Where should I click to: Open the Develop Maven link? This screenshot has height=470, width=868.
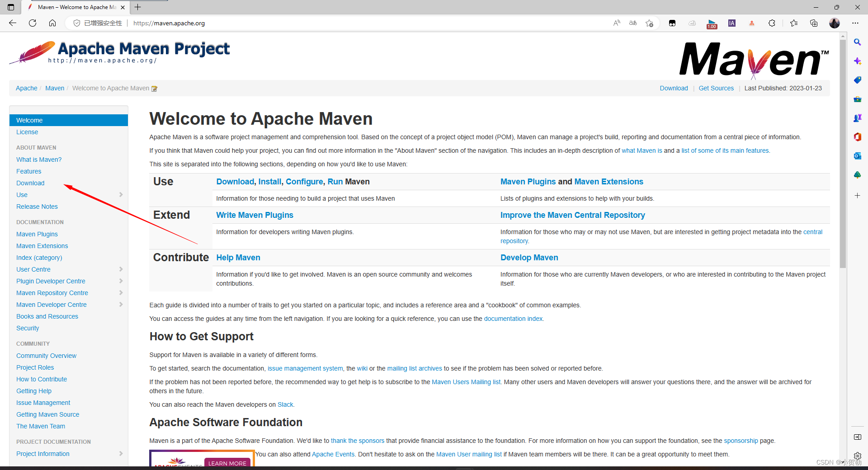click(529, 258)
